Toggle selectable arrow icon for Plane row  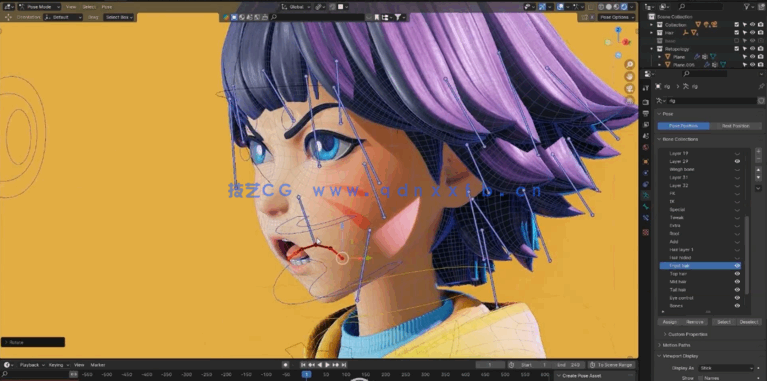coord(744,57)
